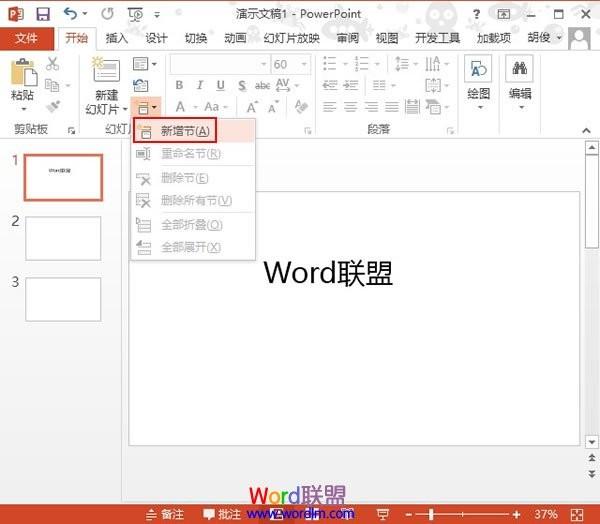
Task: Click the font name box
Action: [x=219, y=64]
